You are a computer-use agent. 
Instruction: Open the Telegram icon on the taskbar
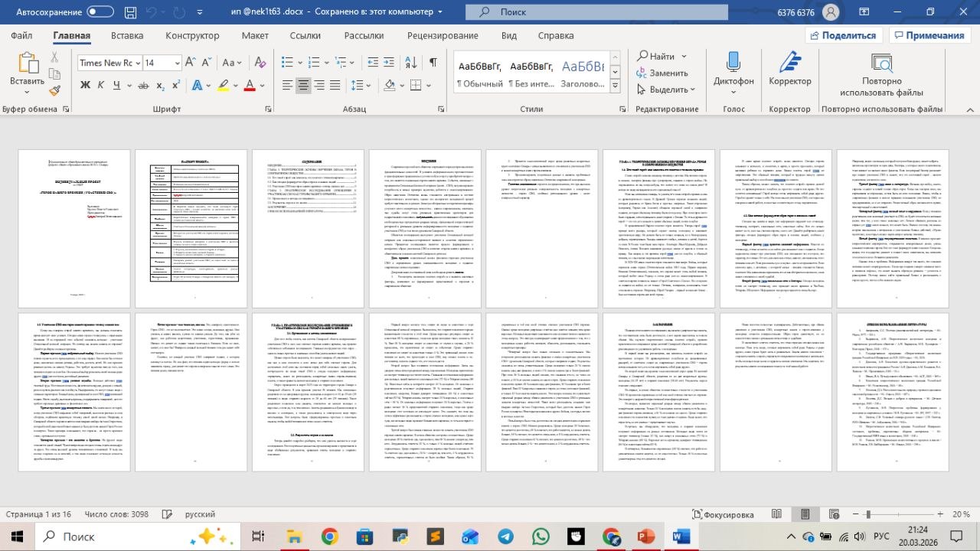504,536
